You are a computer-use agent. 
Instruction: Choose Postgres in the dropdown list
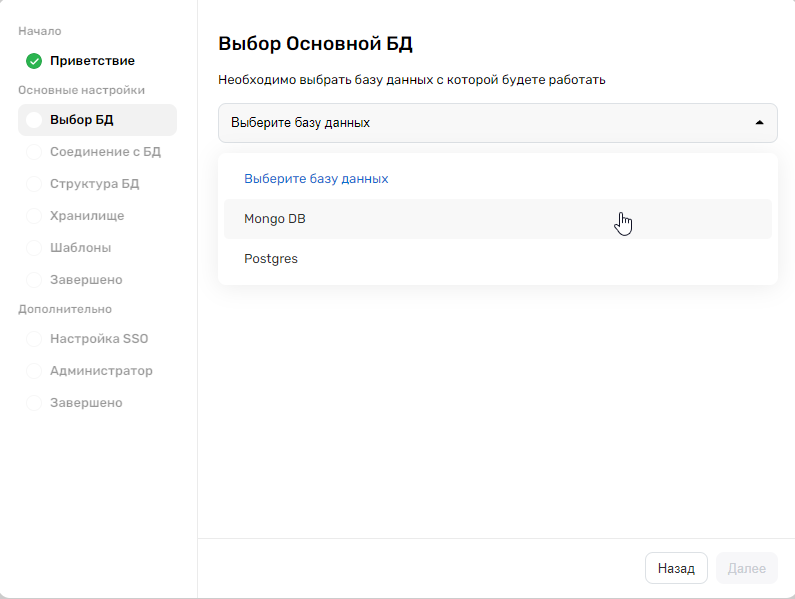point(497,259)
